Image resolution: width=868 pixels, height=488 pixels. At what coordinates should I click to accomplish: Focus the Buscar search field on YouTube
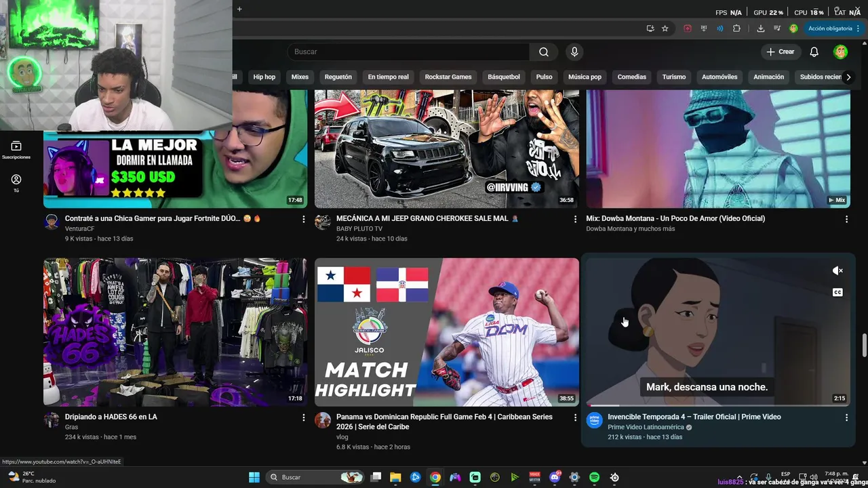pyautogui.click(x=408, y=52)
